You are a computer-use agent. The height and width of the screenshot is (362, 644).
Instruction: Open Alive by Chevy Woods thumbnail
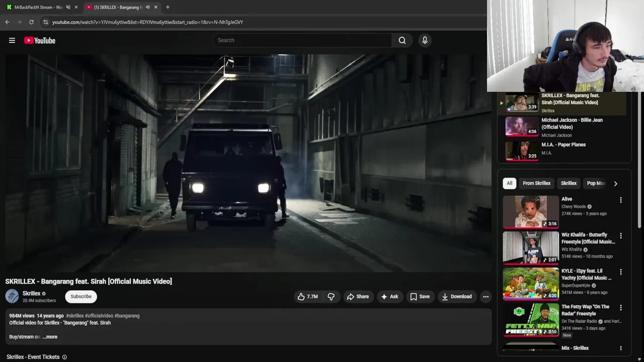531,212
